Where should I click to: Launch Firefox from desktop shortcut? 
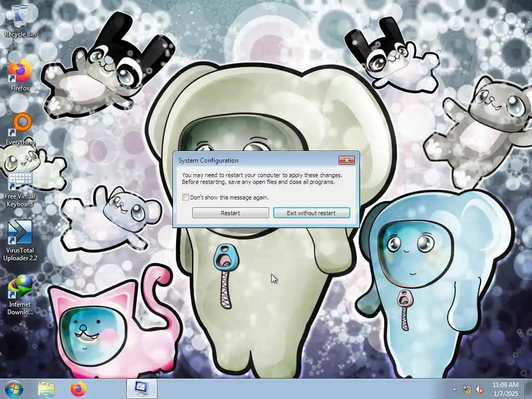point(20,75)
